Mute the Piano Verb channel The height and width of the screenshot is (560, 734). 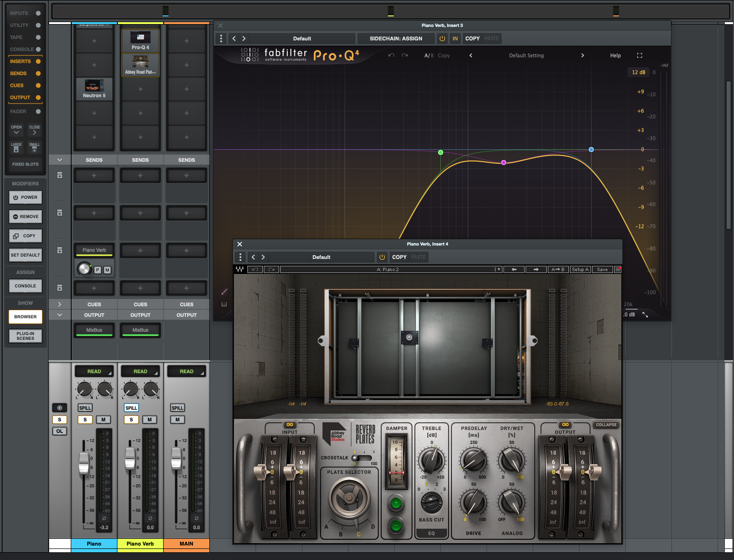tap(150, 419)
